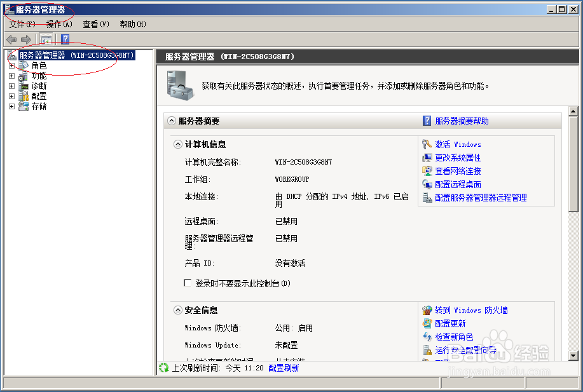Click the 激活 Windows link
The height and width of the screenshot is (392, 583).
pos(458,144)
